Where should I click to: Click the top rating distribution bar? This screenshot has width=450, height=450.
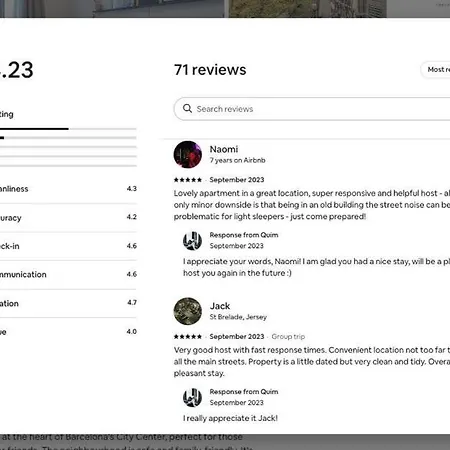pyautogui.click(x=68, y=129)
